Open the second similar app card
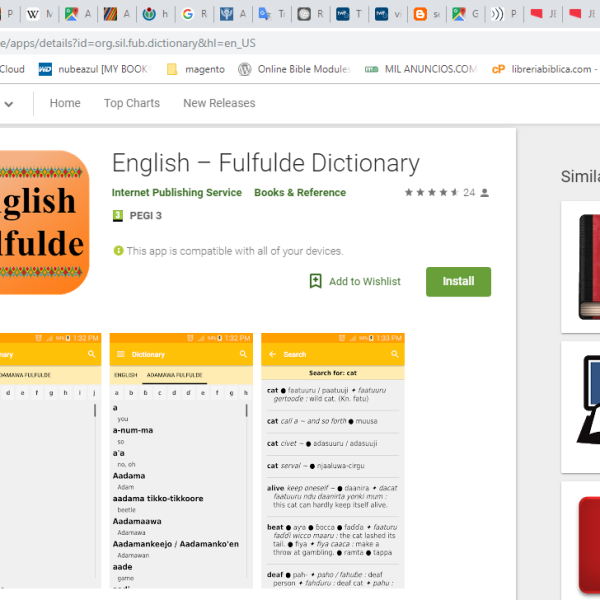The image size is (600, 600). (x=580, y=407)
